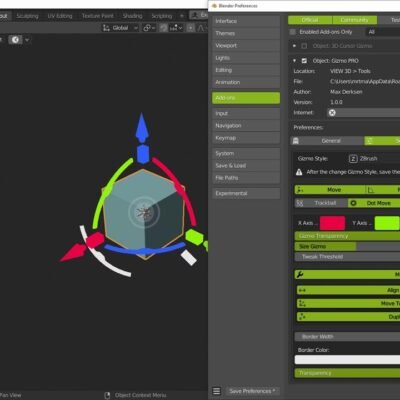The width and height of the screenshot is (400, 400).
Task: Switch to the Sculpting workspace tab
Action: pyautogui.click(x=27, y=16)
